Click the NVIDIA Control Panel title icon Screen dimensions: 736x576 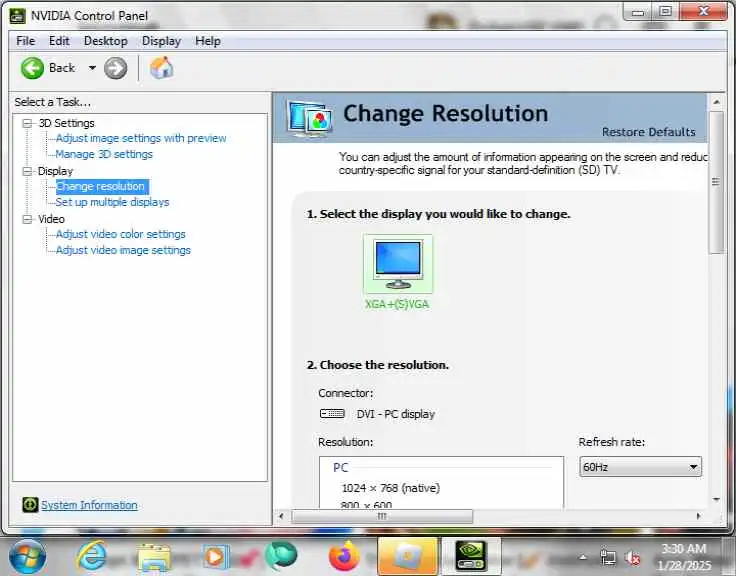17,15
